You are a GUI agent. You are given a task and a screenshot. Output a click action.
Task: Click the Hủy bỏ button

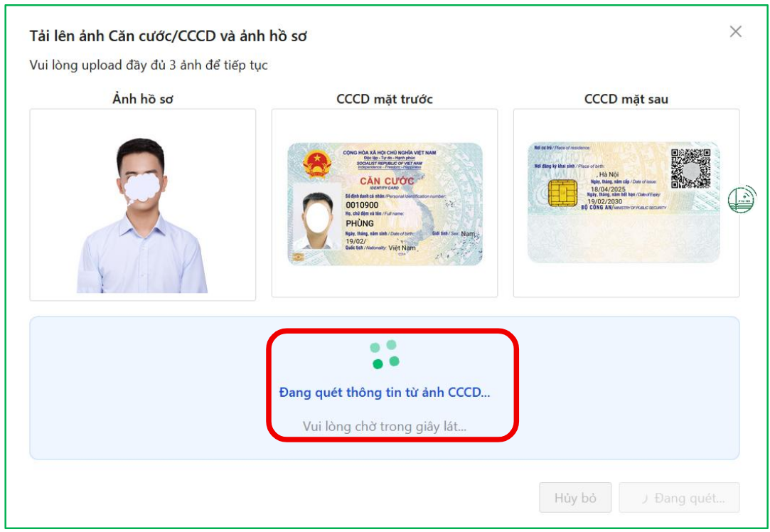click(575, 498)
